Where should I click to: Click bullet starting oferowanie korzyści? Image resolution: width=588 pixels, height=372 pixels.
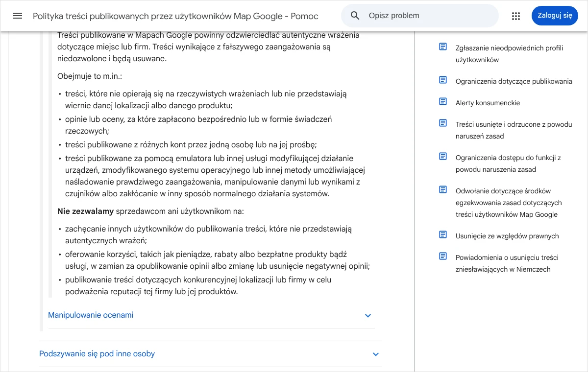point(218,260)
